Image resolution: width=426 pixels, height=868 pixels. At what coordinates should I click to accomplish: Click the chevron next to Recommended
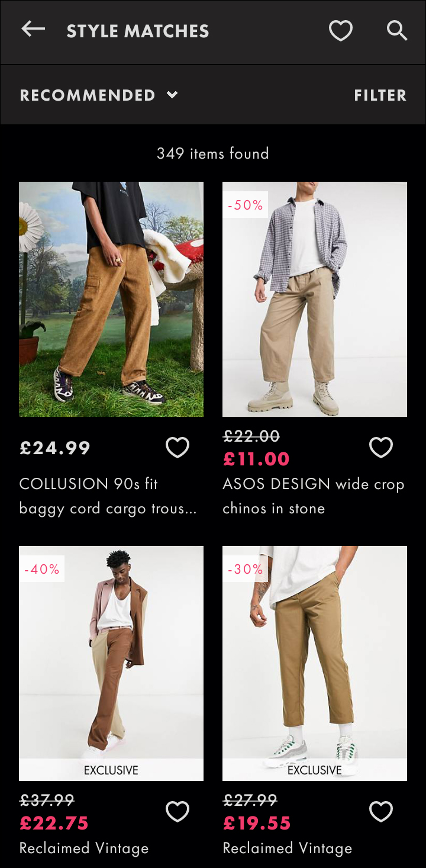pos(172,95)
